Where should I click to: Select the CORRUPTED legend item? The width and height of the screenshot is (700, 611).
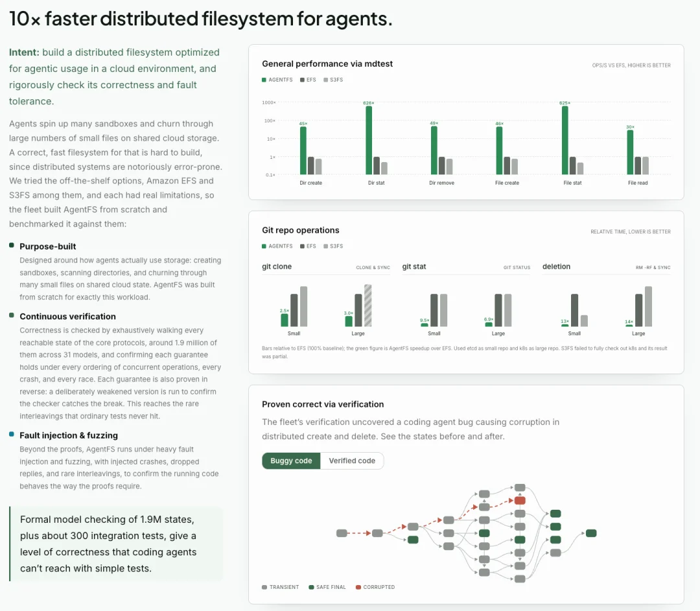pos(375,587)
